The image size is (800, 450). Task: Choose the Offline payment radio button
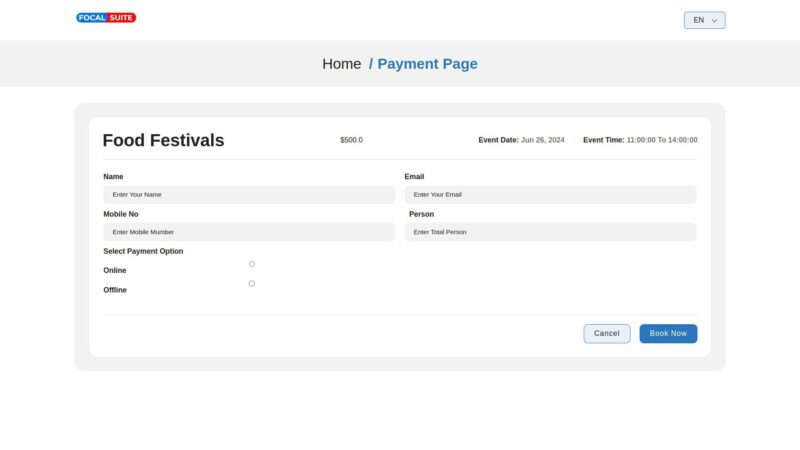click(x=252, y=283)
